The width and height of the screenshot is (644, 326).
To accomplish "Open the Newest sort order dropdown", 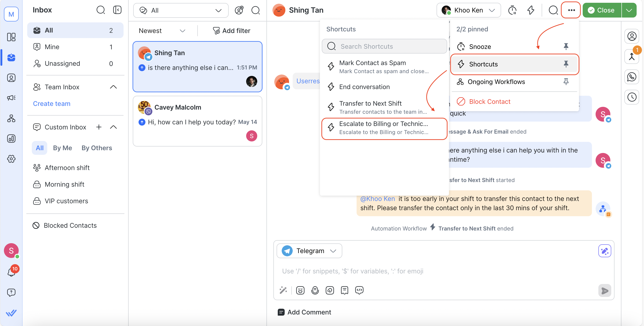I will tap(162, 30).
